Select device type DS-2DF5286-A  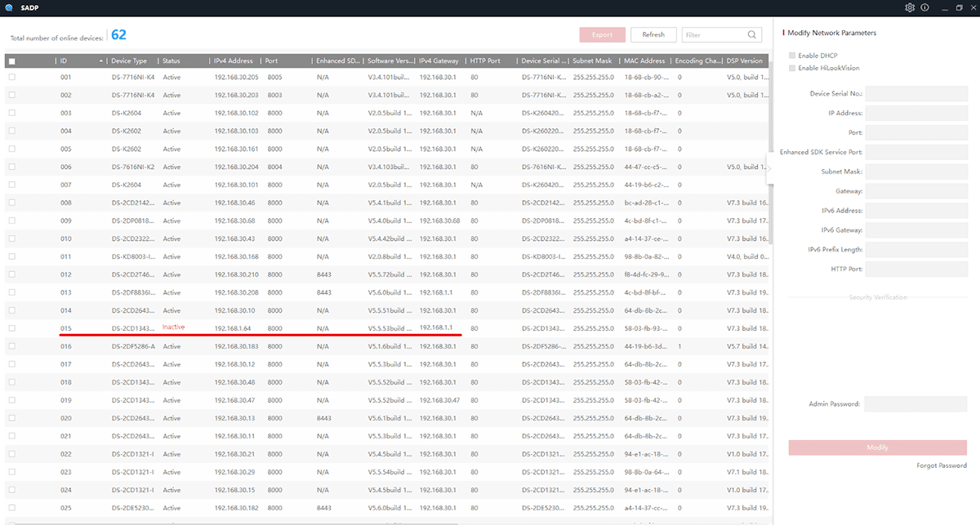point(133,346)
